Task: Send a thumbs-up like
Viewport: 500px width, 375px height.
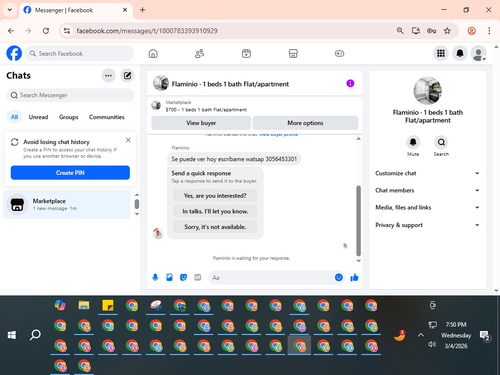Action: pos(354,277)
